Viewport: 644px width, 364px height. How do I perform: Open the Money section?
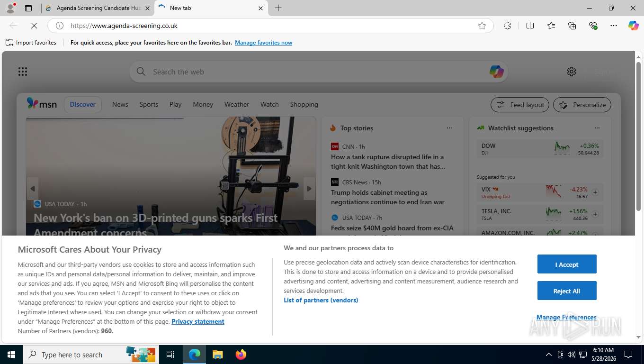(x=203, y=104)
